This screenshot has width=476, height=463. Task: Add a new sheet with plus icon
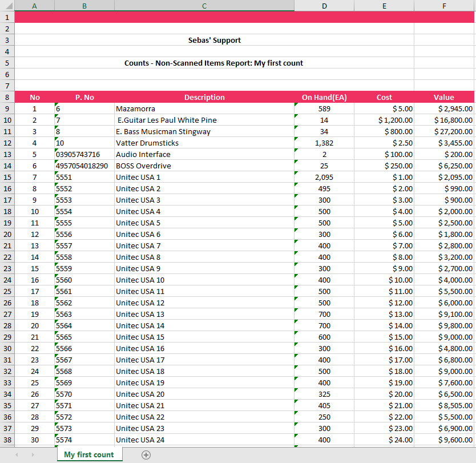(x=146, y=455)
